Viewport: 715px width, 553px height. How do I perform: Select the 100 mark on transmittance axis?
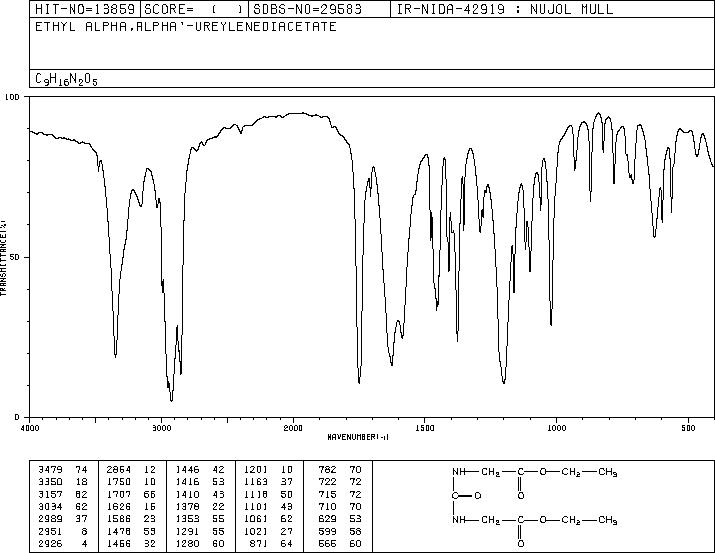tap(14, 97)
